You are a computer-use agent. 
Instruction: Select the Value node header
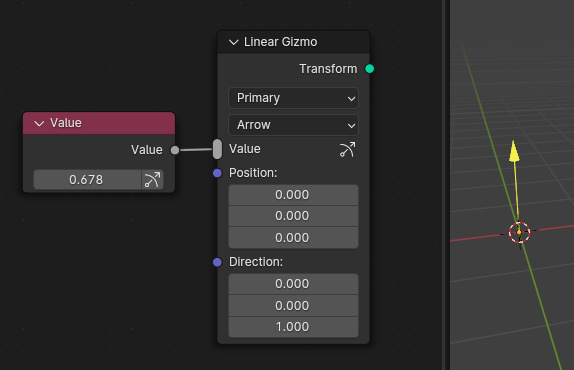pyautogui.click(x=99, y=123)
